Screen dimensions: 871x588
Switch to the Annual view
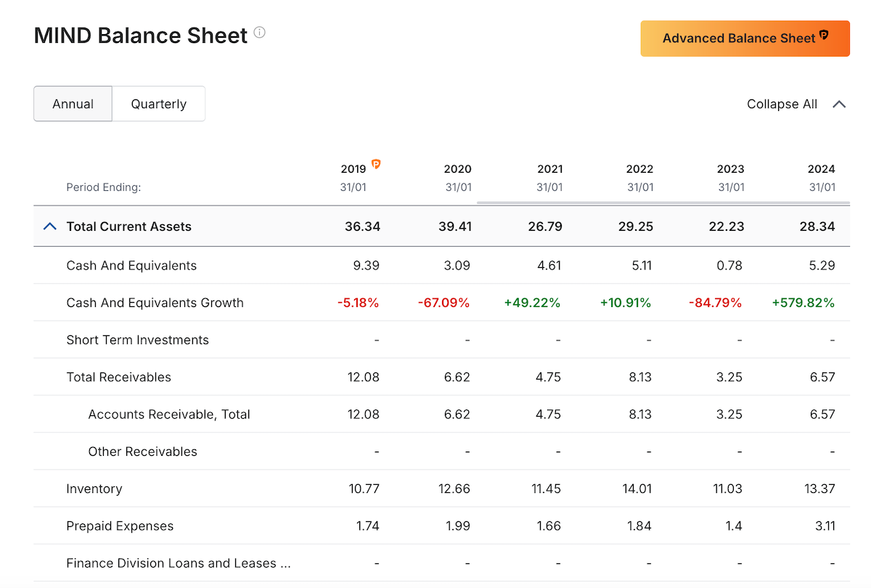[x=73, y=104]
